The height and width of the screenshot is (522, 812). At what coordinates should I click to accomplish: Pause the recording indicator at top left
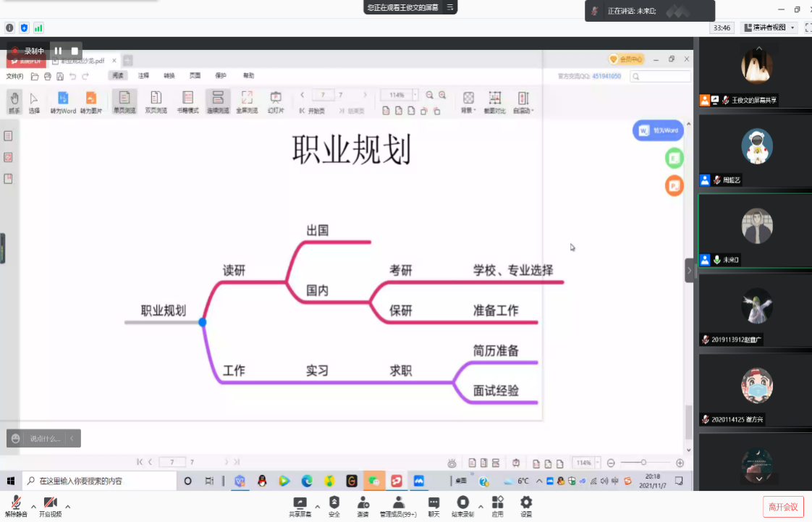coord(58,51)
